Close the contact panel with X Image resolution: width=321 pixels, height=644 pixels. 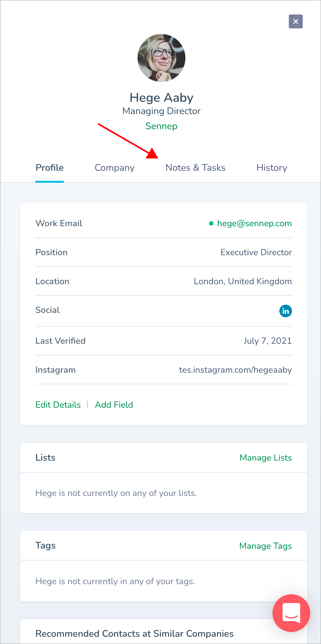tap(295, 21)
